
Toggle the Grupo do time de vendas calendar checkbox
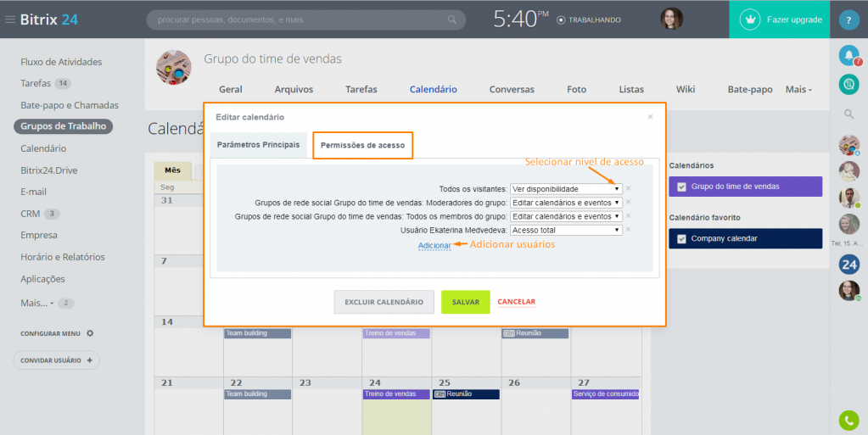point(681,187)
